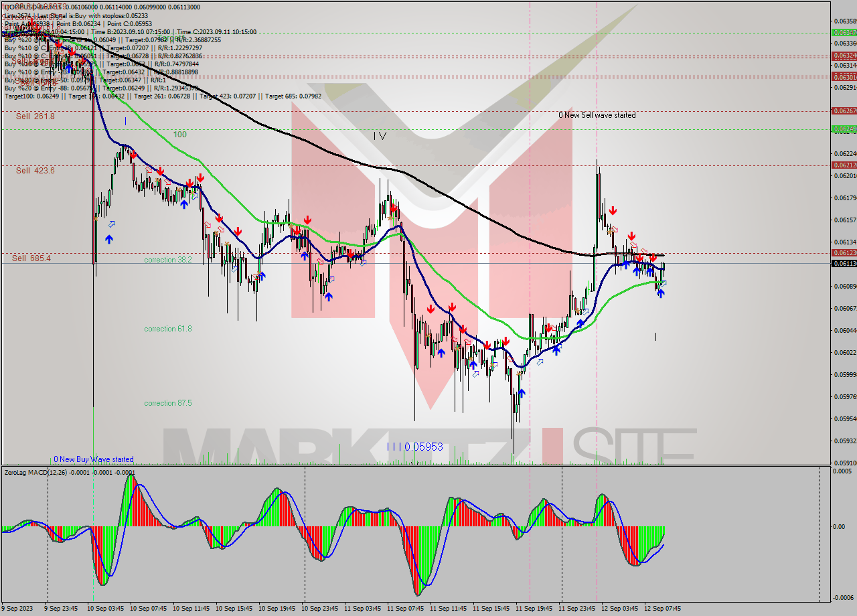Click the 0.05954 price scale value
Viewport: 857px width, 616px height.
[846, 418]
